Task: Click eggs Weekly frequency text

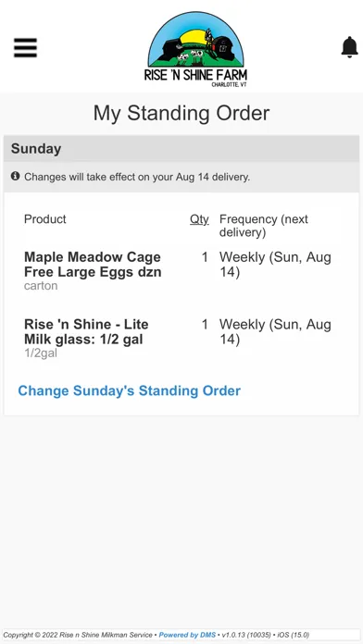Action: coord(275,265)
